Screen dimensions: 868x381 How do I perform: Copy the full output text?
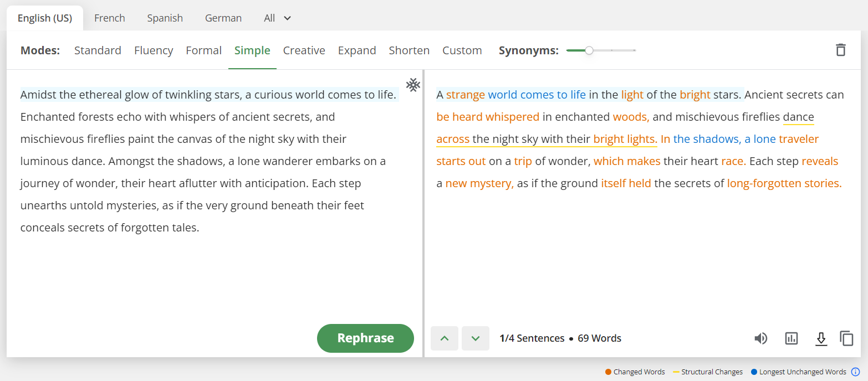click(846, 338)
